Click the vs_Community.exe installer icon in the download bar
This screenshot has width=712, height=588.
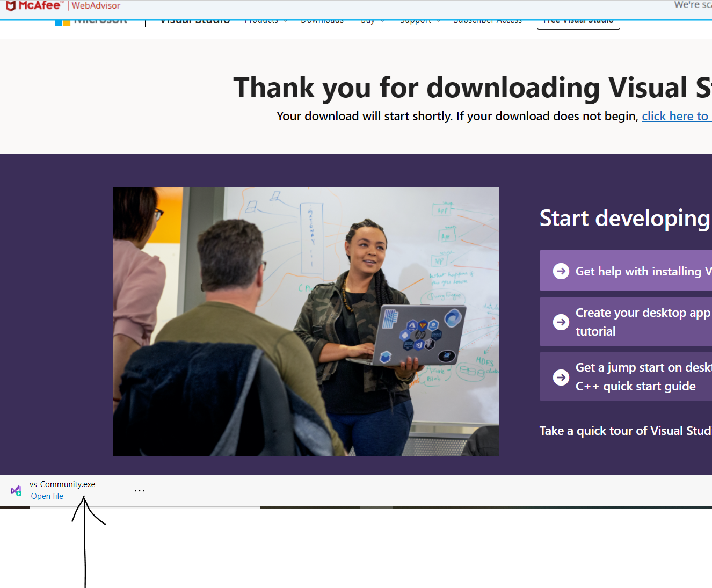(x=16, y=490)
